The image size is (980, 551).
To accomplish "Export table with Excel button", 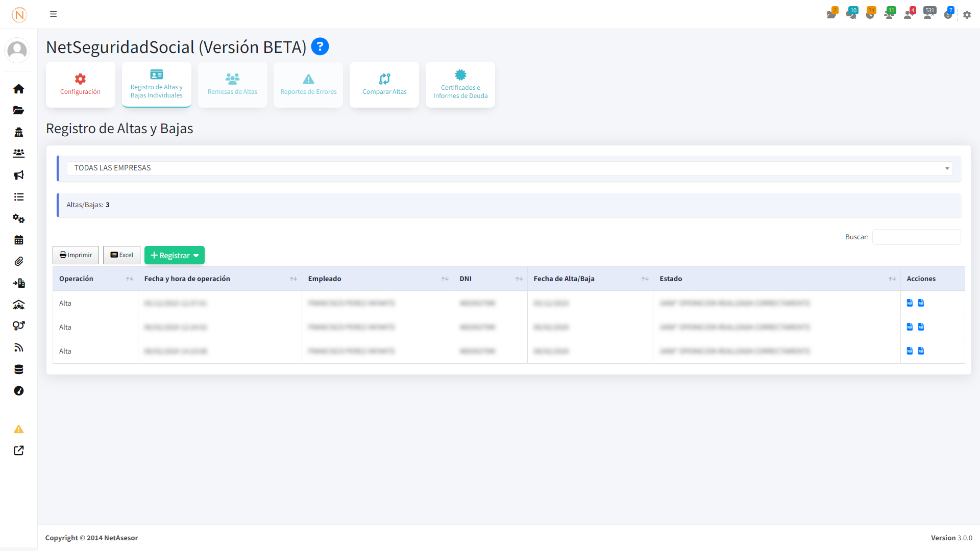I will click(x=121, y=255).
